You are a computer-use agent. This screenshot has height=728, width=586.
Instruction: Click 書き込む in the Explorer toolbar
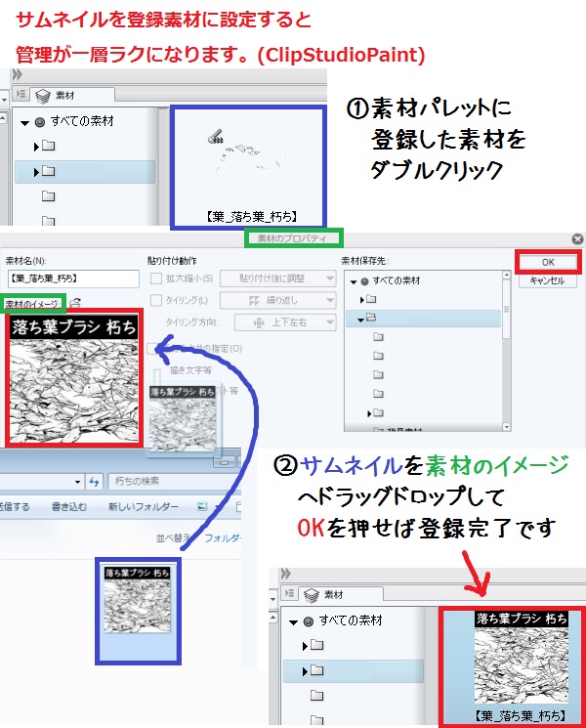pyautogui.click(x=68, y=506)
